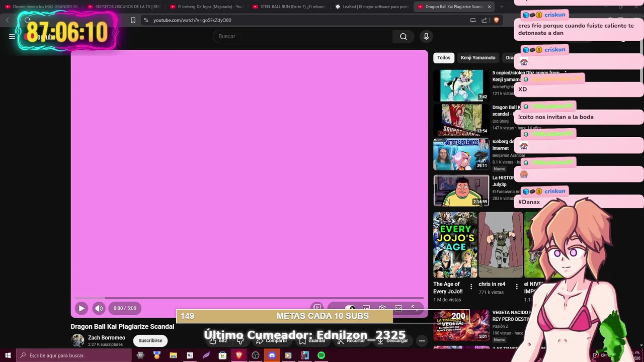
Task: Open Notion from the taskbar
Action: click(x=190, y=355)
